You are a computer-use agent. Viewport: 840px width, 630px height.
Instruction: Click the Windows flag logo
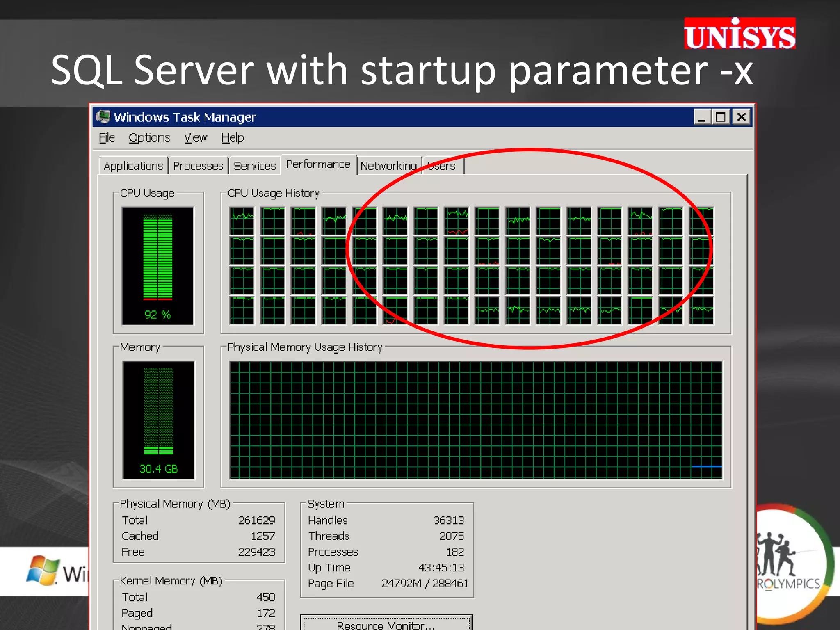coord(42,571)
